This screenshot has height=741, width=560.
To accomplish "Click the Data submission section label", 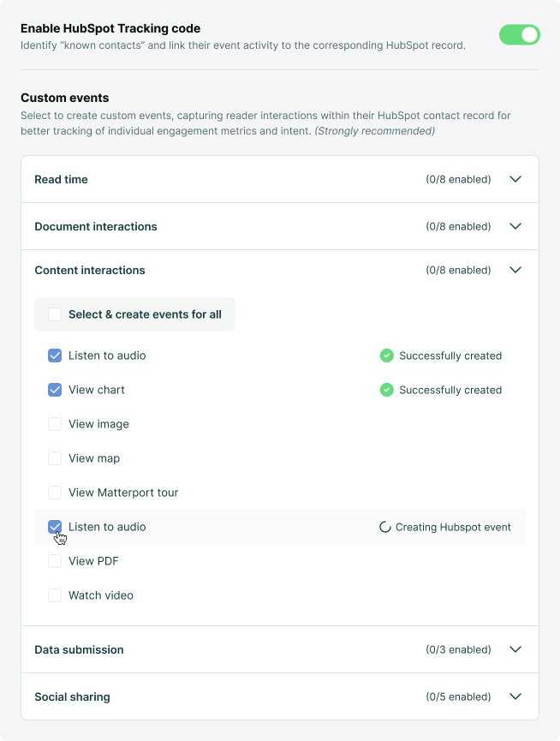I will pos(79,649).
